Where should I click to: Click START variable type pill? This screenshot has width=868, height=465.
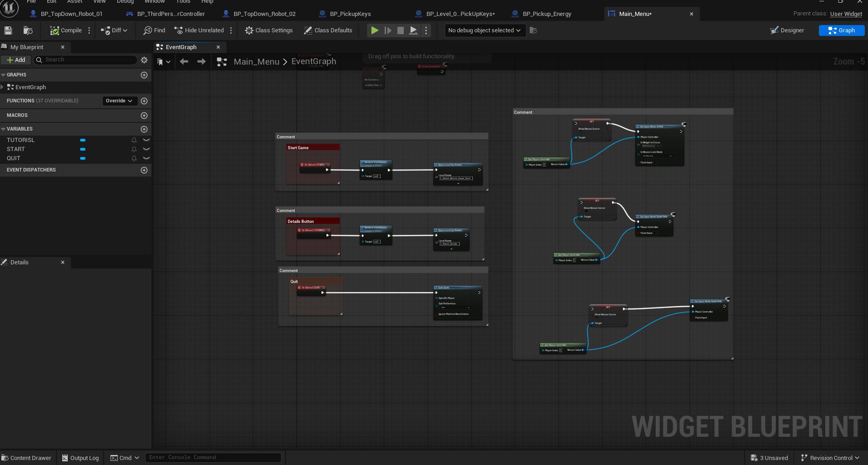click(x=83, y=149)
